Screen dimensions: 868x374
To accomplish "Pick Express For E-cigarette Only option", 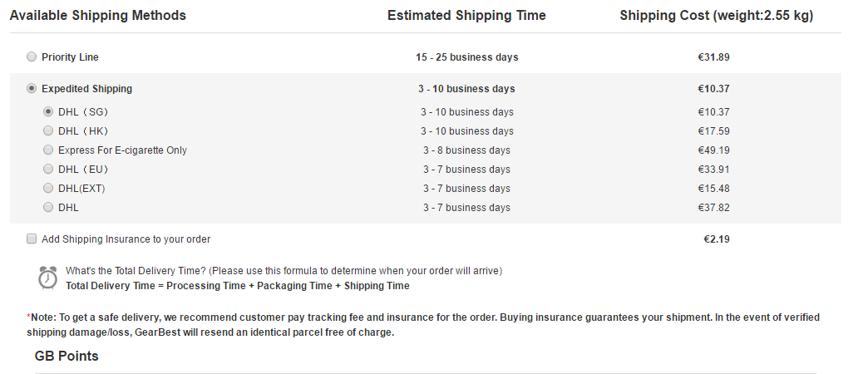I will pos(48,150).
